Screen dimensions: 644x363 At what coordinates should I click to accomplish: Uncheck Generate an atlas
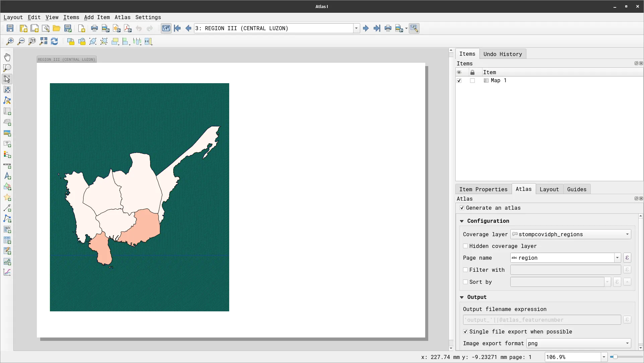(x=462, y=208)
